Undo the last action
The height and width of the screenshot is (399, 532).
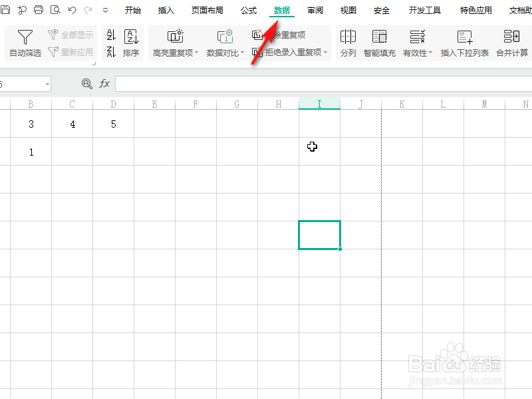click(70, 10)
